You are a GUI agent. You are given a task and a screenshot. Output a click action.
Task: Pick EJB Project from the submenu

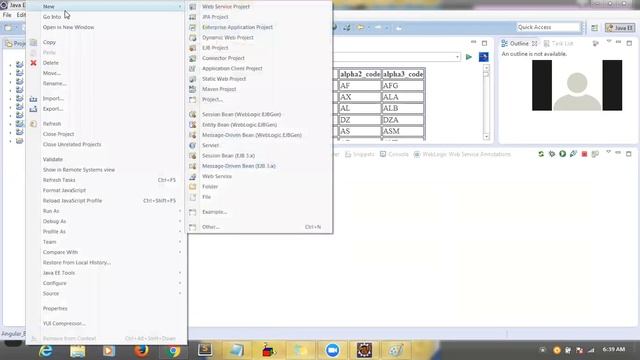click(215, 48)
